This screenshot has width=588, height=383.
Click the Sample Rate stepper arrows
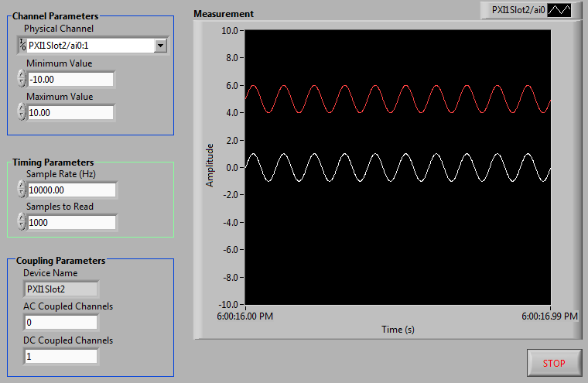[x=21, y=190]
